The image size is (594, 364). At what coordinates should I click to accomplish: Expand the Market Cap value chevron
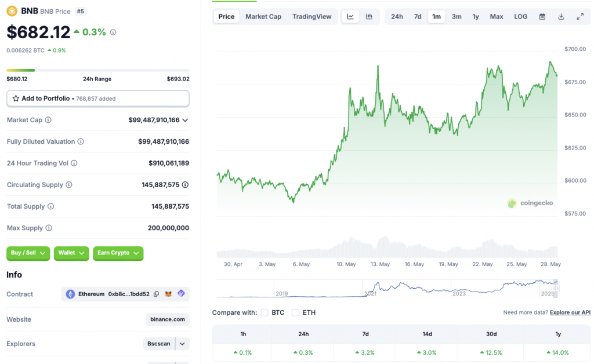coord(185,121)
